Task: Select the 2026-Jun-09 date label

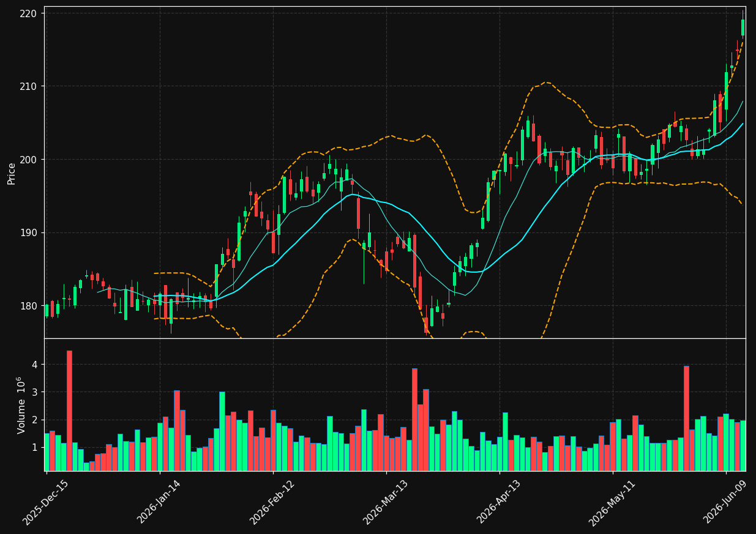Action: [x=726, y=502]
